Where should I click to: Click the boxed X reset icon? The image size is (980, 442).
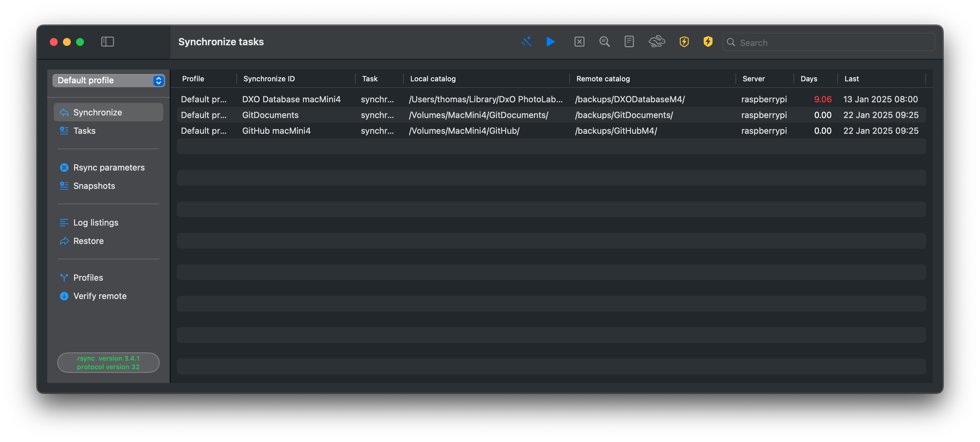(579, 42)
